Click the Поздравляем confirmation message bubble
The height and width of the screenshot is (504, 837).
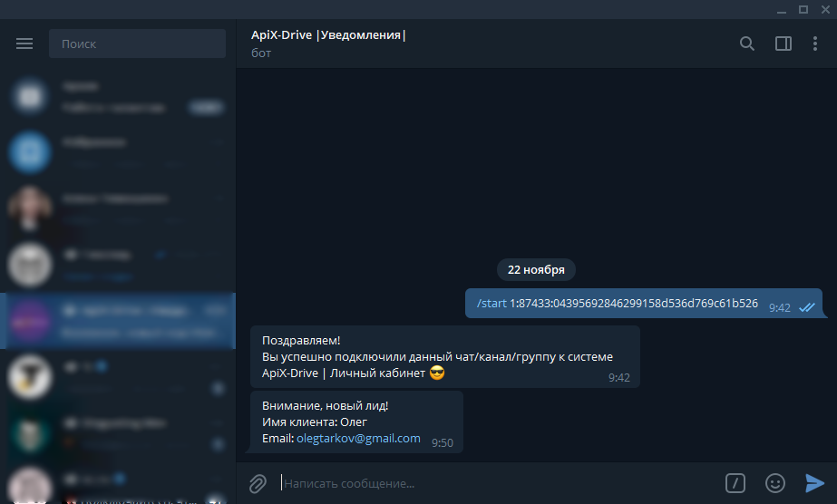click(445, 357)
